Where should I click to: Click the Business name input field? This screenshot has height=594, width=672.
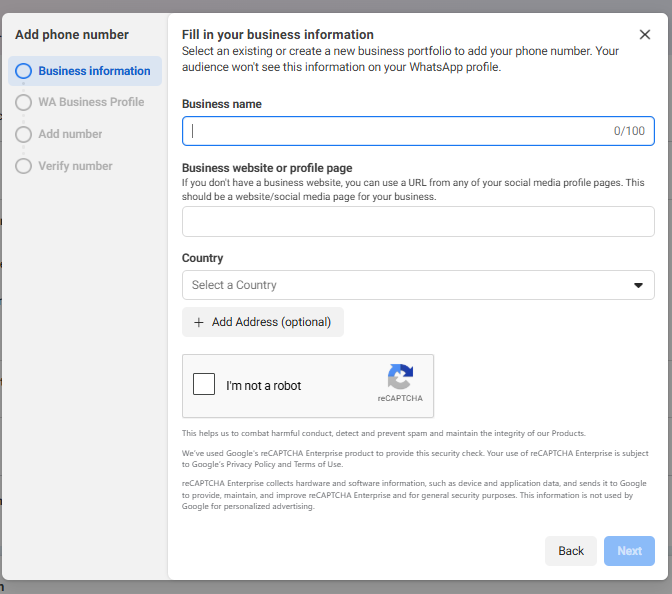tap(418, 131)
